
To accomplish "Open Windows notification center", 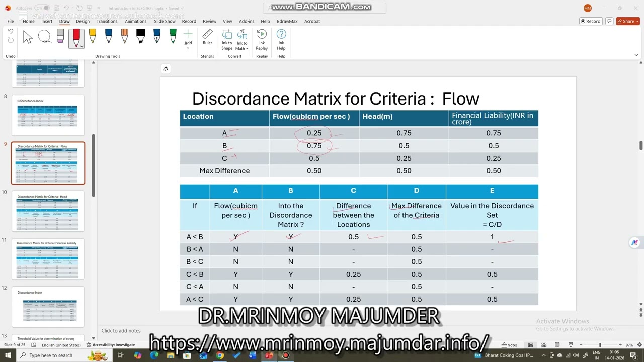I will coord(633,355).
